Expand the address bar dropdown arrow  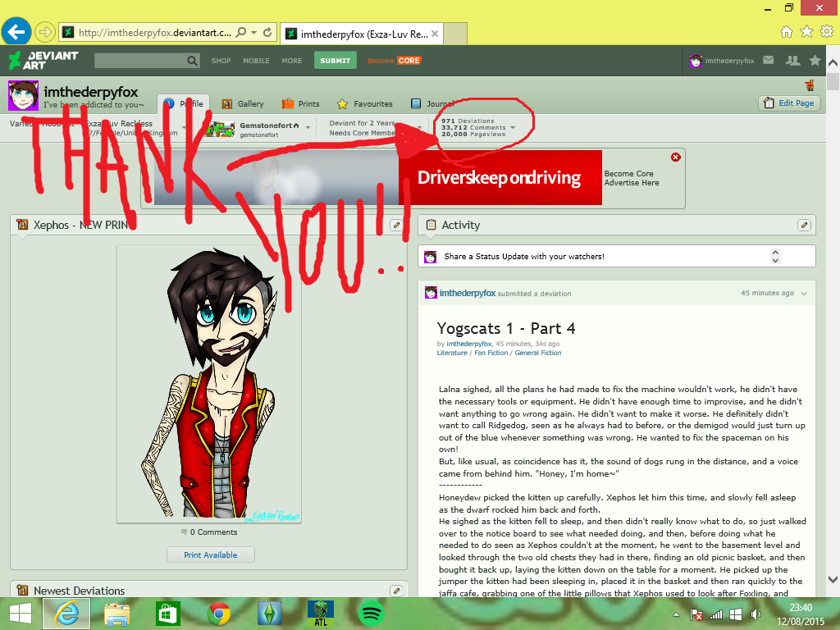(254, 32)
